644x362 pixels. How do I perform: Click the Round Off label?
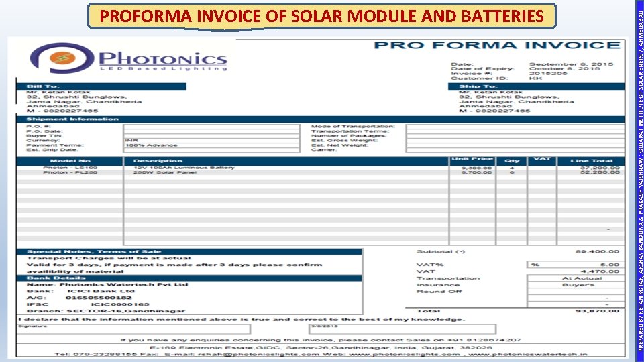[439, 292]
